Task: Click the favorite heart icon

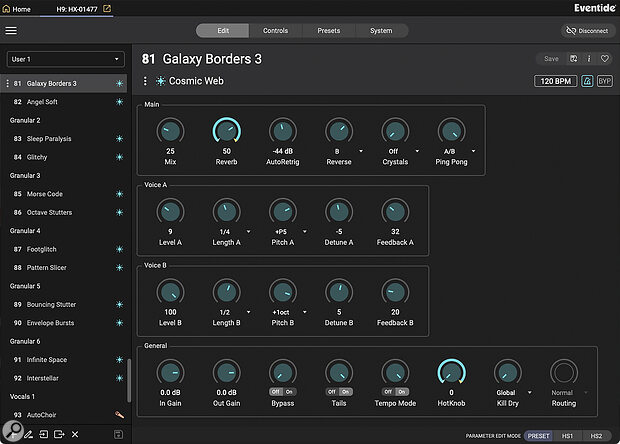Action: [605, 59]
